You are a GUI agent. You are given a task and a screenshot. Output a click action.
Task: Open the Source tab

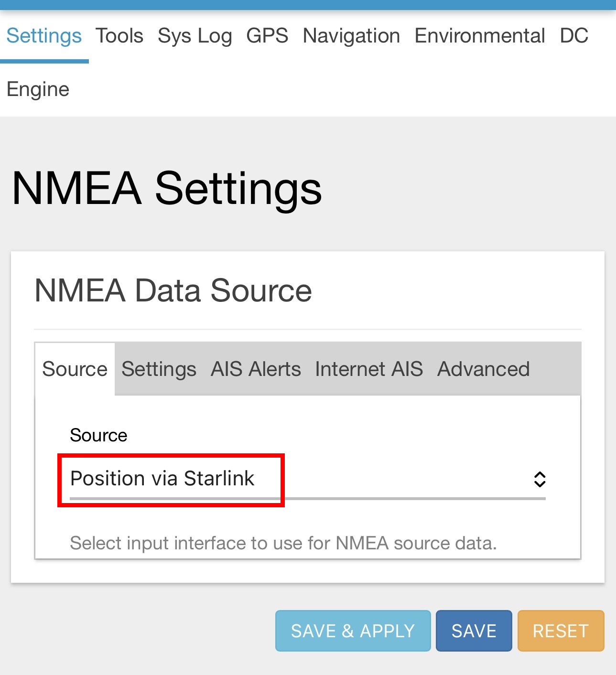coord(74,369)
